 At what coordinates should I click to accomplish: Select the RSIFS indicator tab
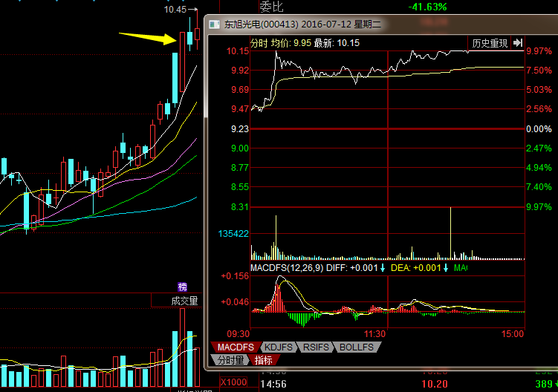[317, 347]
